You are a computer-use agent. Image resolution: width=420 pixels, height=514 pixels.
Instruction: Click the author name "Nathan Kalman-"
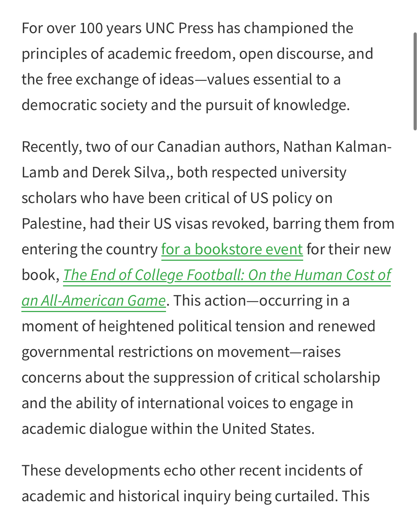coord(337,147)
